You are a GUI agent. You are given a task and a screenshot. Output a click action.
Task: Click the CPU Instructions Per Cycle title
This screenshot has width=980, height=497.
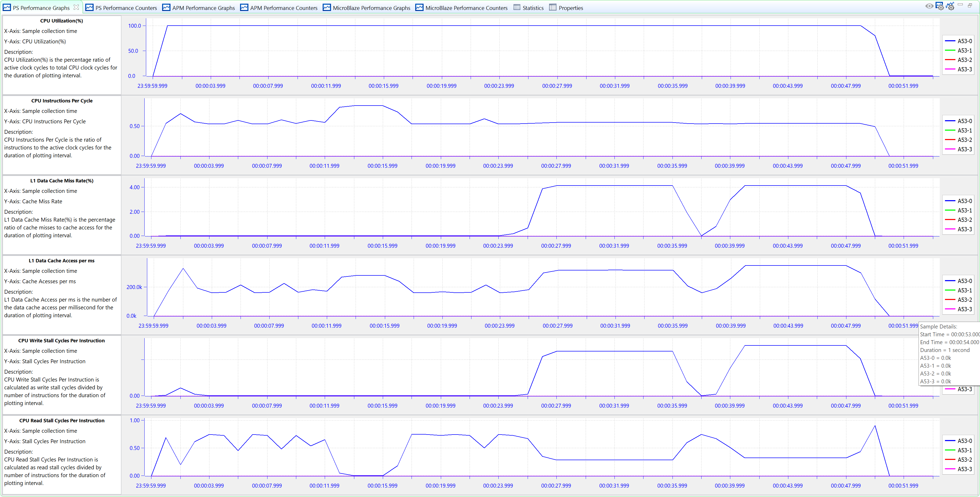coord(62,101)
